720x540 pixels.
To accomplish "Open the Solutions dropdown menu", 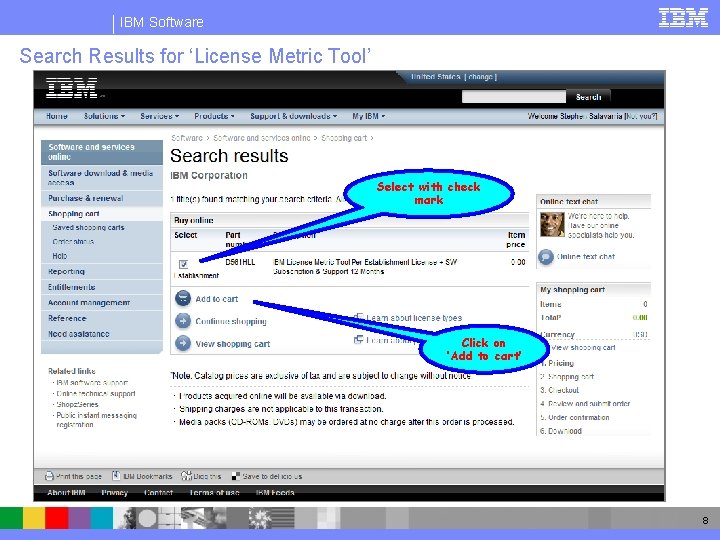I will pos(104,116).
